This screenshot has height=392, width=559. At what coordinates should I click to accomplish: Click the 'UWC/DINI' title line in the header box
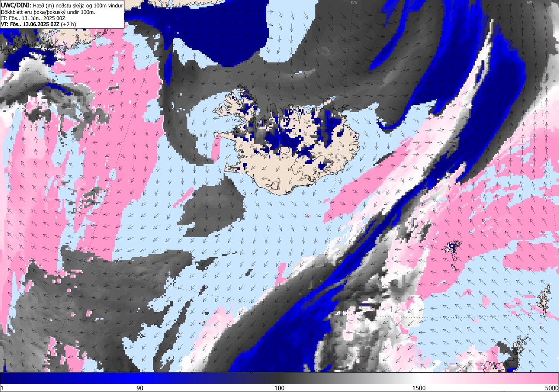click(62, 5)
